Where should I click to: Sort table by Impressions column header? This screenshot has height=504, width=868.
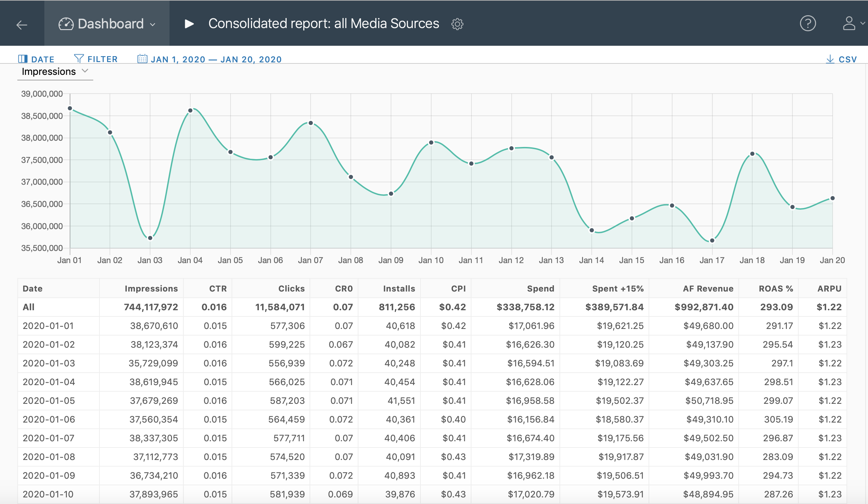(151, 288)
